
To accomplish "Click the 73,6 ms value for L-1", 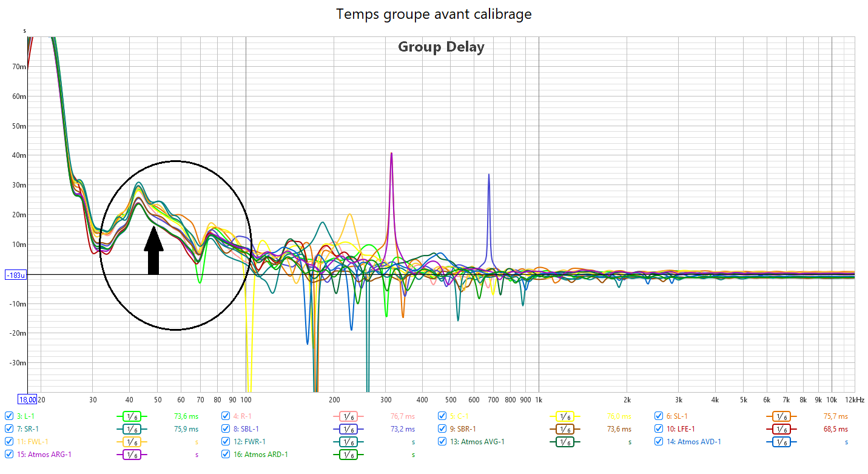I will (x=186, y=416).
